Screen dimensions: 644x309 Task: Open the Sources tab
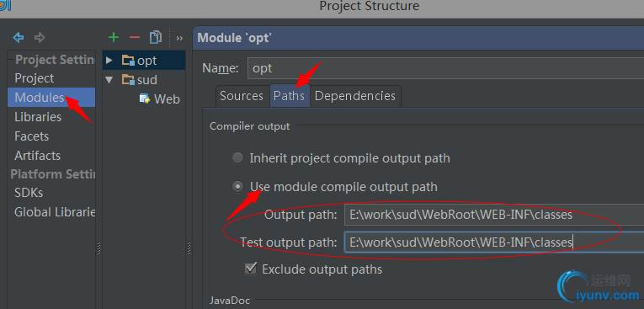[x=242, y=96]
